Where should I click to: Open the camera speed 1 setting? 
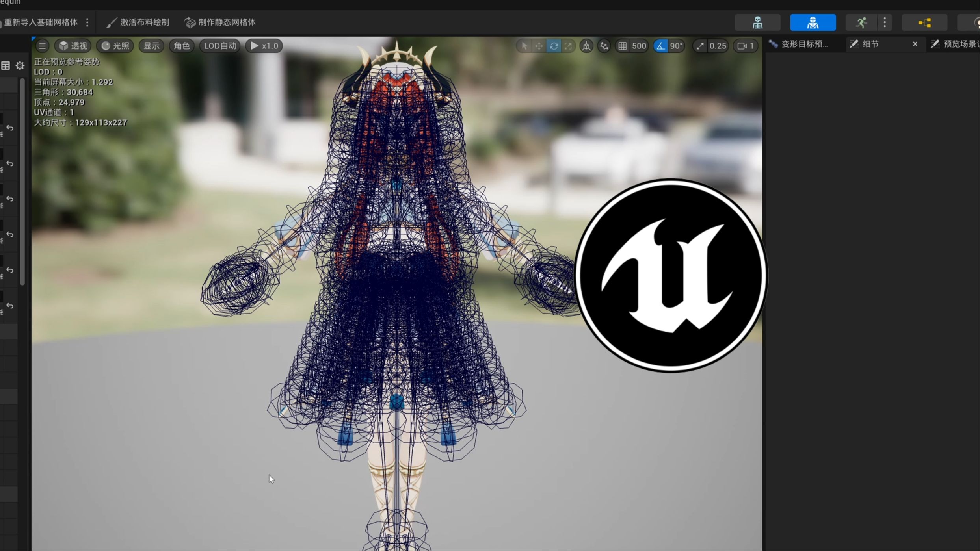[x=745, y=46]
